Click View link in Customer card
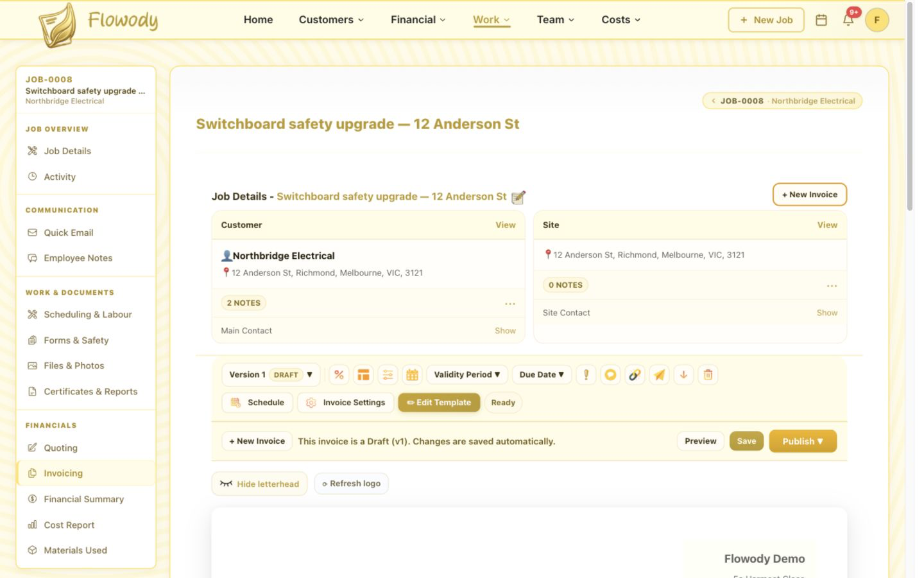 coord(506,225)
